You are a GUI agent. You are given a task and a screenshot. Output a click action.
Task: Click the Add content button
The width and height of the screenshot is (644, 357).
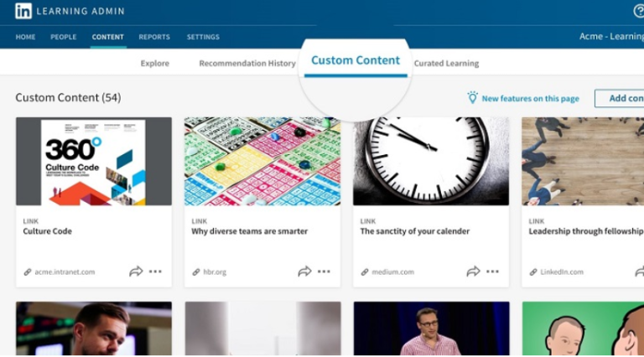pyautogui.click(x=620, y=99)
